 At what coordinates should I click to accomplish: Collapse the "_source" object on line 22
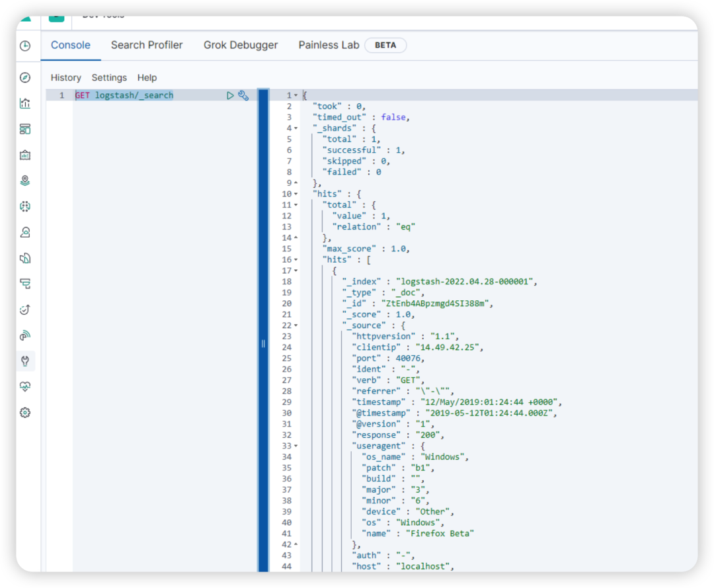click(296, 325)
